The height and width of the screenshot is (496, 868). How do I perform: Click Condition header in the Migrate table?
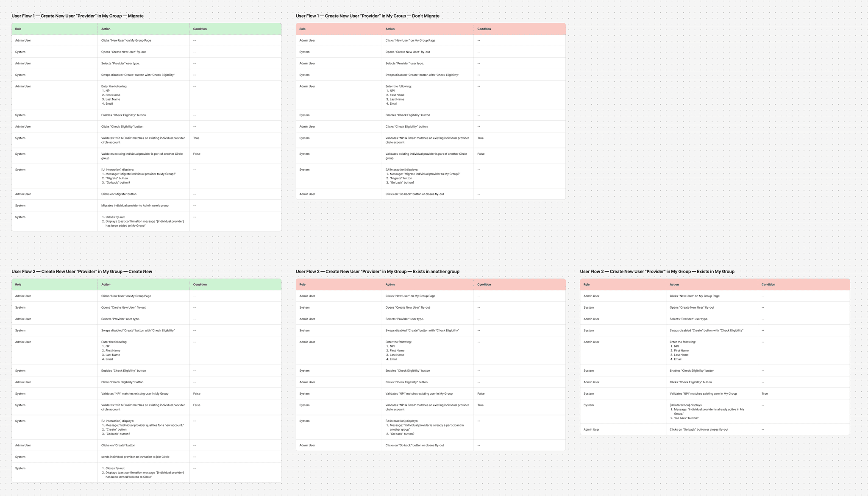(x=200, y=29)
